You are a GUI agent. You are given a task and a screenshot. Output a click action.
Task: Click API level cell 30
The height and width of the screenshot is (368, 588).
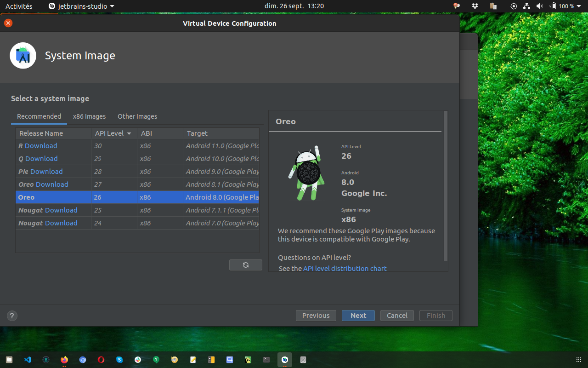(x=114, y=146)
